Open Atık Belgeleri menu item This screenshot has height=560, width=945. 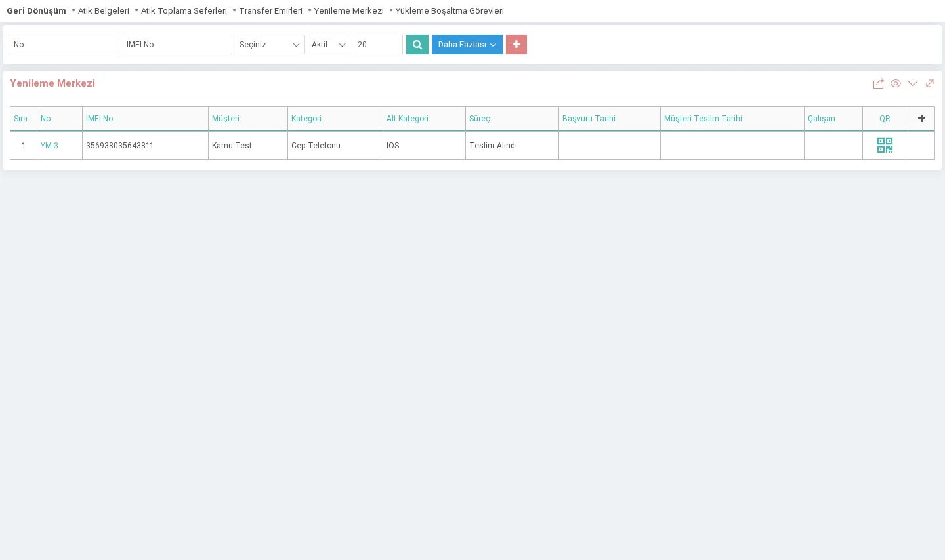pyautogui.click(x=104, y=11)
